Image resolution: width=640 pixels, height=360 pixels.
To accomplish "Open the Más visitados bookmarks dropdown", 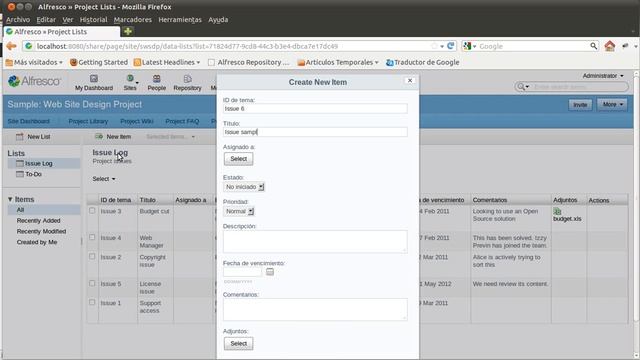I will click(x=34, y=62).
